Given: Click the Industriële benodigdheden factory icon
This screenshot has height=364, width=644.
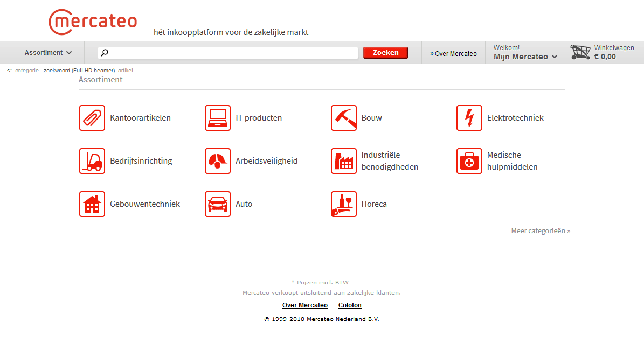Looking at the screenshot, I should click(x=344, y=161).
